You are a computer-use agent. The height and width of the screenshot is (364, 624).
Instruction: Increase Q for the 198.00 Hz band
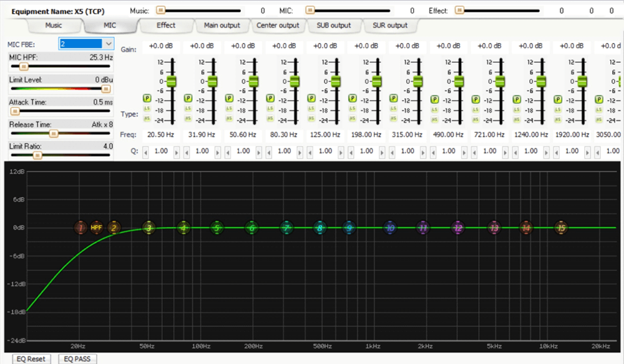pyautogui.click(x=382, y=152)
